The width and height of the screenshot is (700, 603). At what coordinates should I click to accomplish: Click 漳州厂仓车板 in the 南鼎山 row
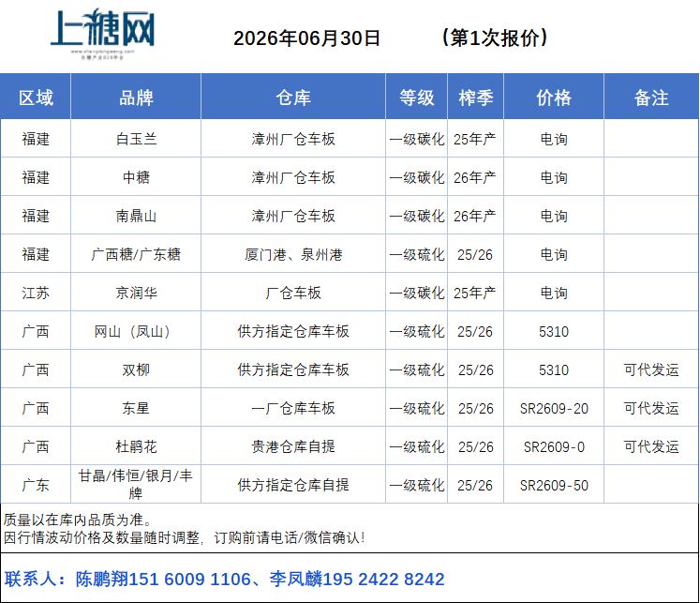293,216
